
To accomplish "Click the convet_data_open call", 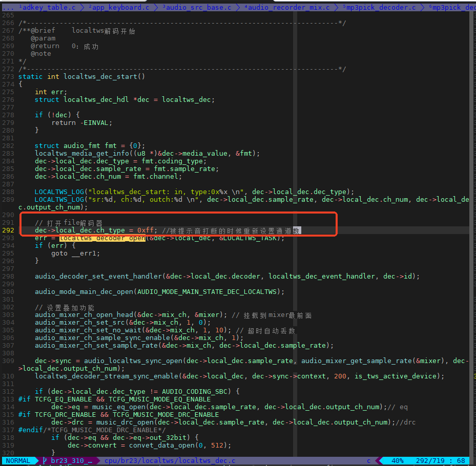I will coord(162,446).
